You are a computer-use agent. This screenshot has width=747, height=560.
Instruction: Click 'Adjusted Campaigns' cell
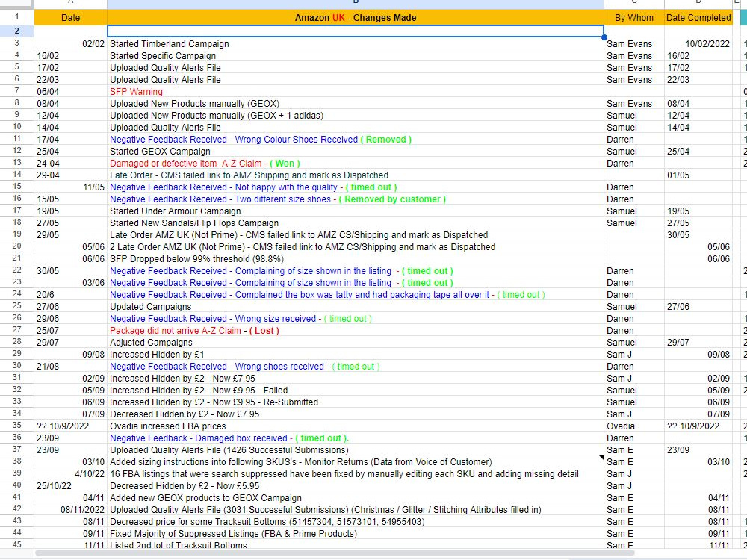pyautogui.click(x=356, y=343)
